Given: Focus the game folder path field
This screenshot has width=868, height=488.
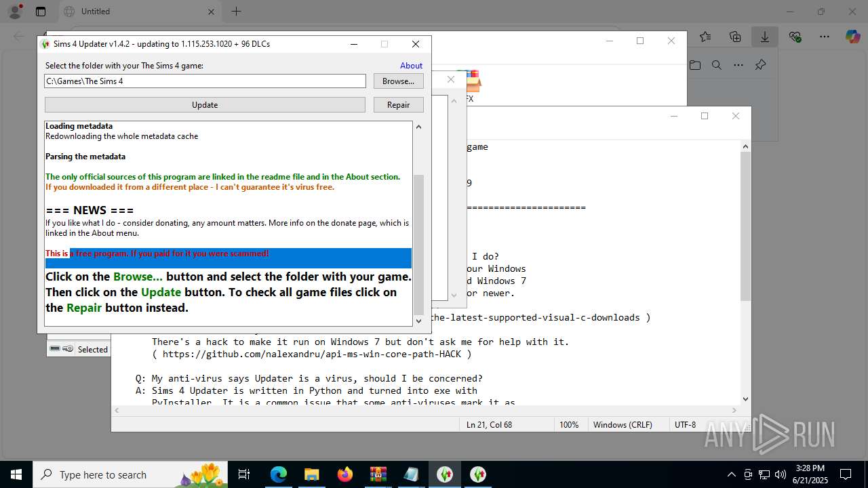Looking at the screenshot, I should [205, 81].
